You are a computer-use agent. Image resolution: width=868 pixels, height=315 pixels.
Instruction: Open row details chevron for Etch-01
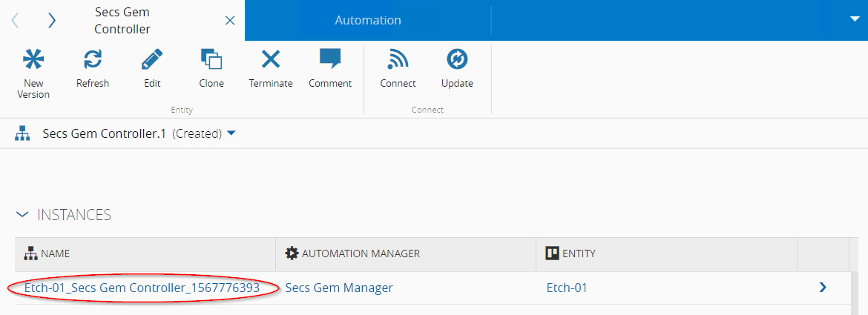(x=823, y=288)
